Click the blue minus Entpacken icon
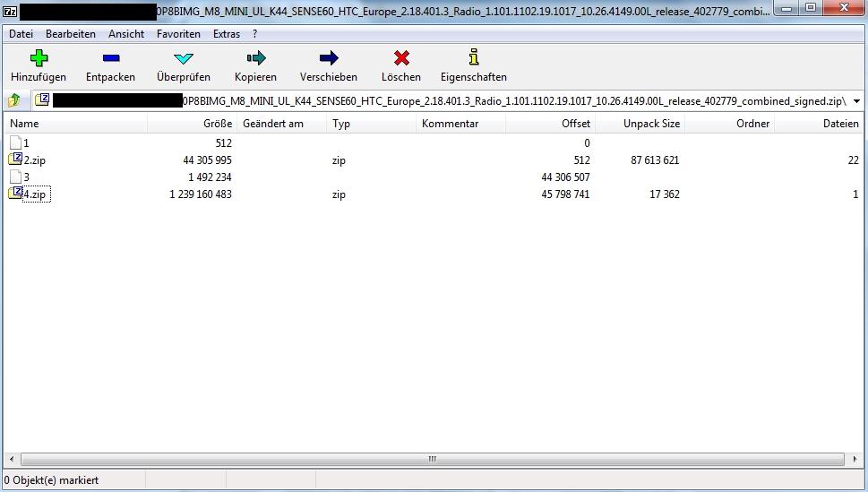Screen dimensions: 868x492 click(x=110, y=58)
